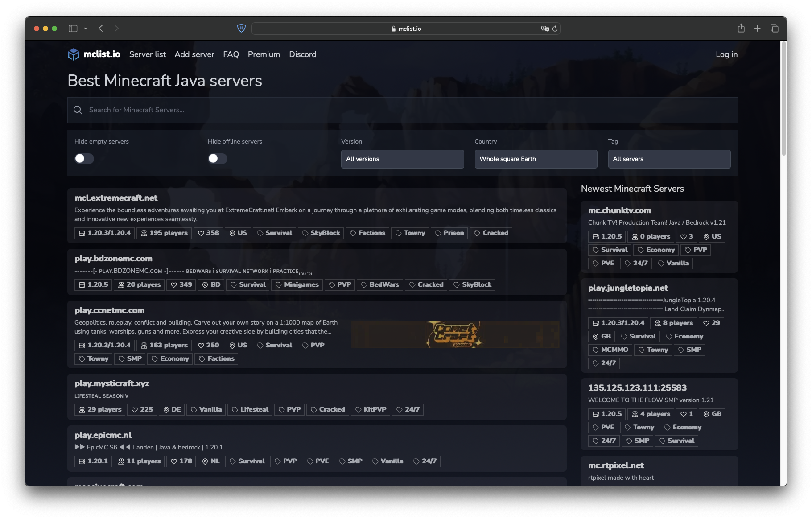Click the DE country tag on mysticraft
This screenshot has height=519, width=812.
pos(172,410)
